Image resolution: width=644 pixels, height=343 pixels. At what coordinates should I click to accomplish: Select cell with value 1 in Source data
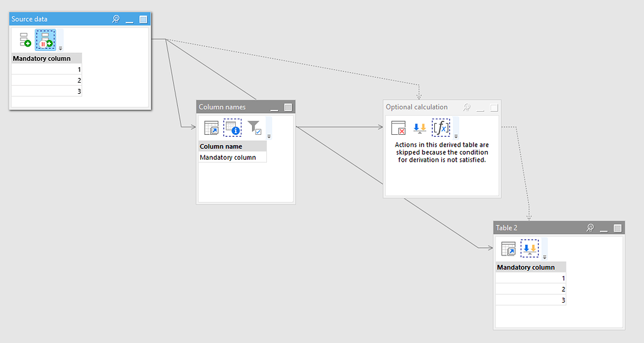pyautogui.click(x=47, y=69)
